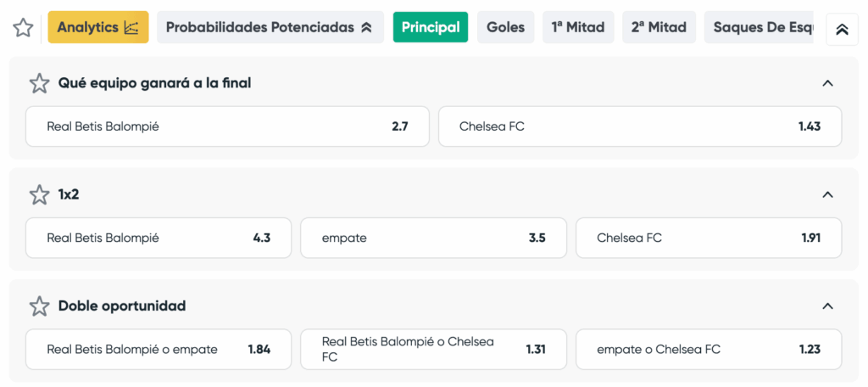Star the 'Qué equipo ganará a la final' market
This screenshot has width=868, height=387.
tap(39, 84)
